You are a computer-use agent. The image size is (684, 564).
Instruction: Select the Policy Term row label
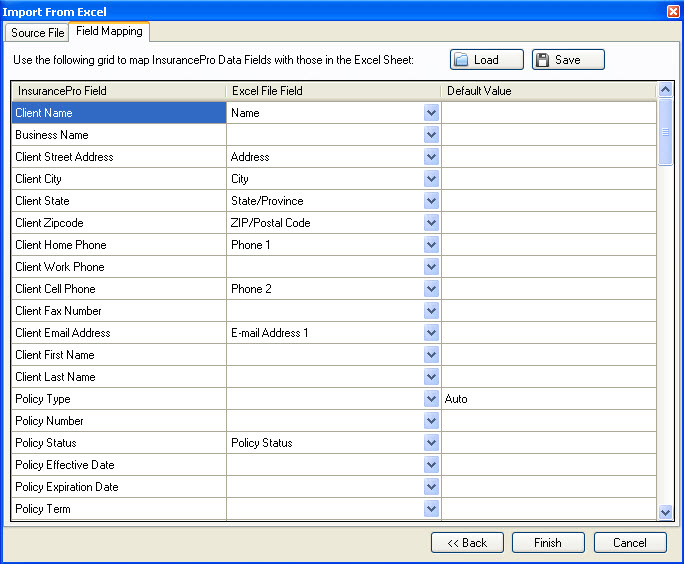point(119,509)
